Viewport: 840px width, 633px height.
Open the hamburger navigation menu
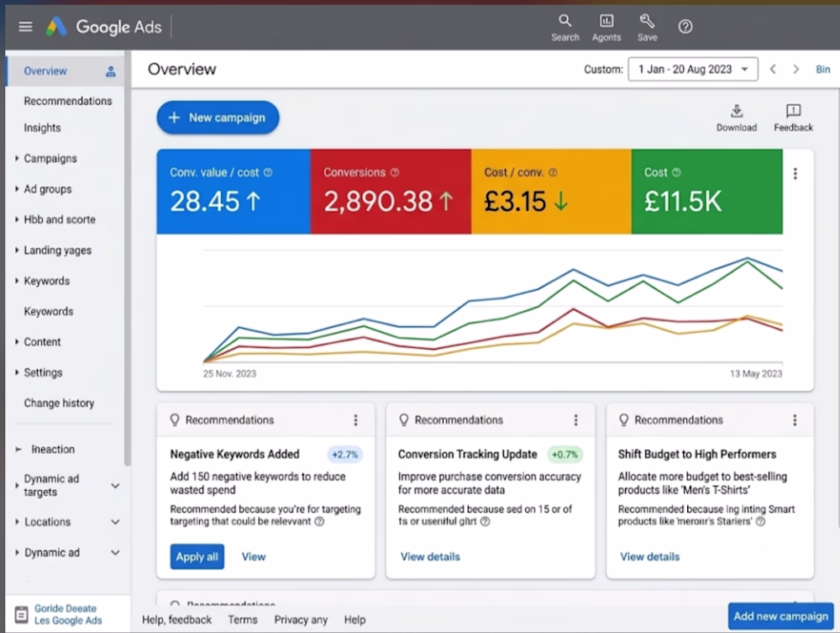(x=25, y=26)
